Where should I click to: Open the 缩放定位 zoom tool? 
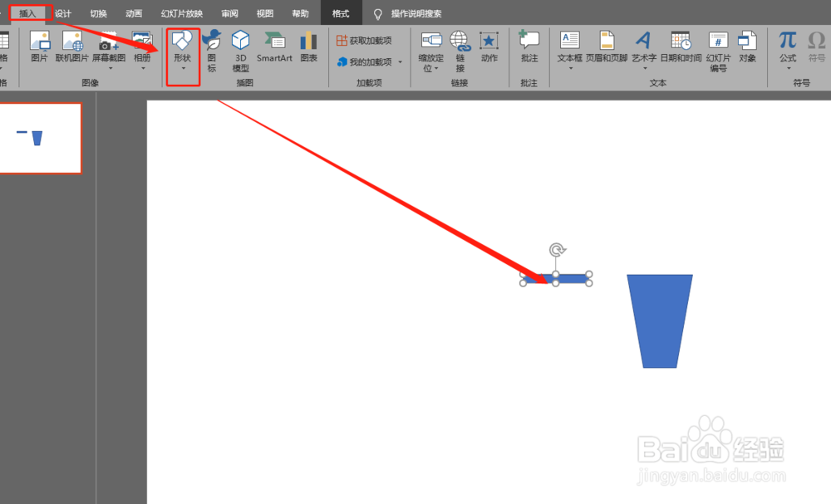point(430,51)
